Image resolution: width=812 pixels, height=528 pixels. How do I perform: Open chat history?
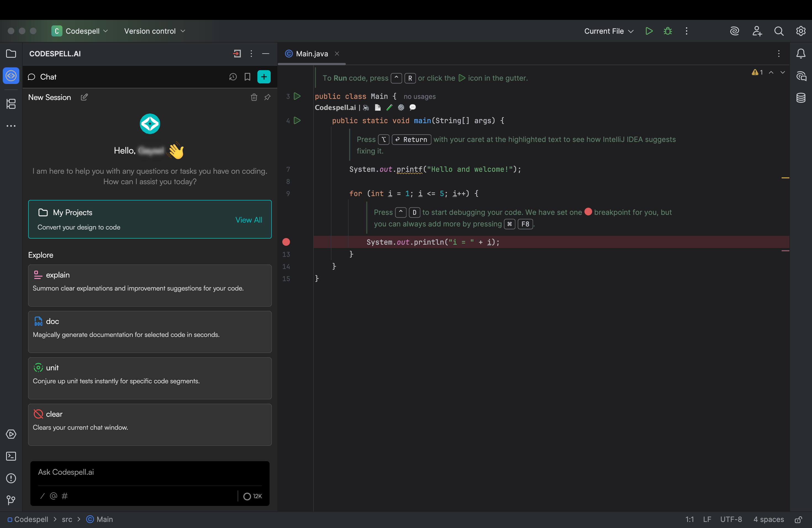233,77
